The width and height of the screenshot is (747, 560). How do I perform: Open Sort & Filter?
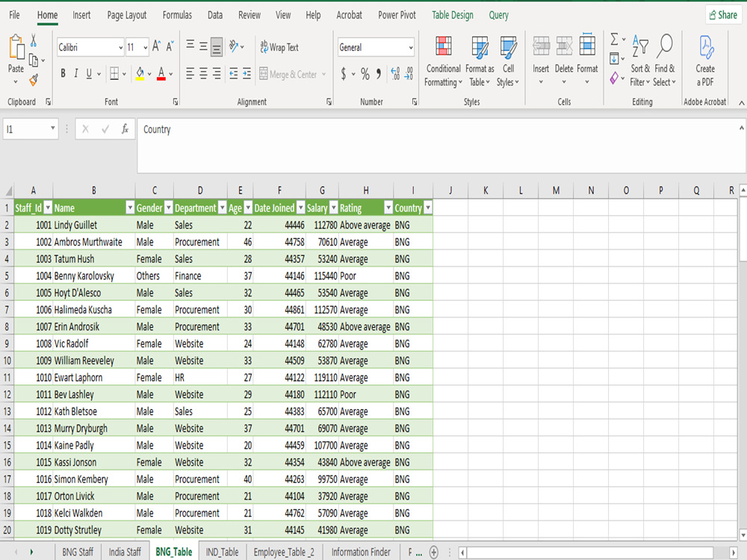pos(640,61)
